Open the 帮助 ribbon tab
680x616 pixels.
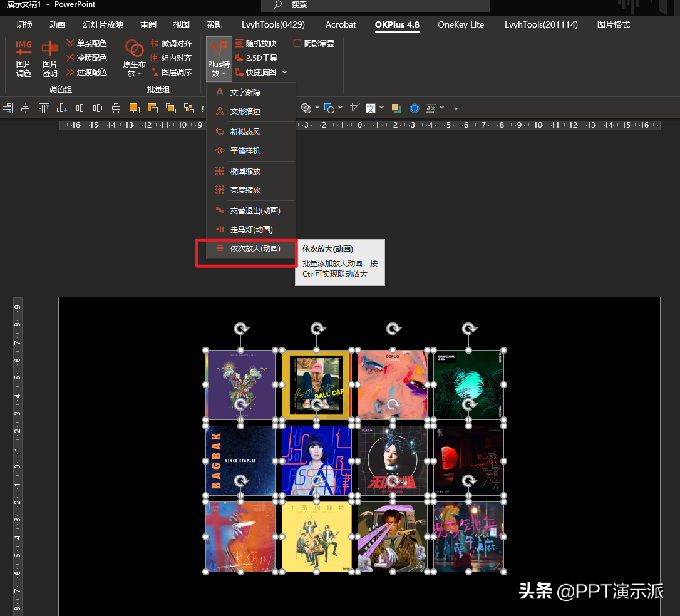coord(214,24)
